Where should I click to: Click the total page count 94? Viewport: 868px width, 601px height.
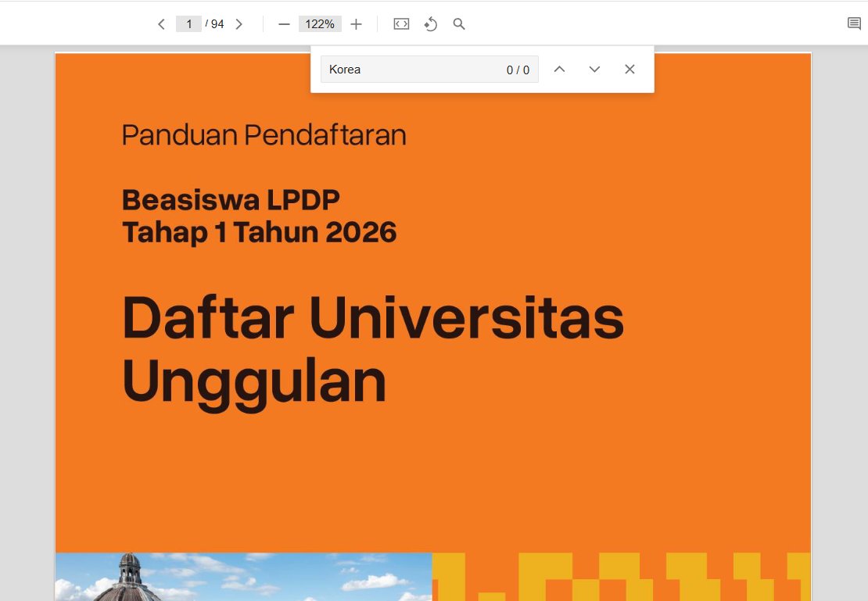[x=217, y=24]
